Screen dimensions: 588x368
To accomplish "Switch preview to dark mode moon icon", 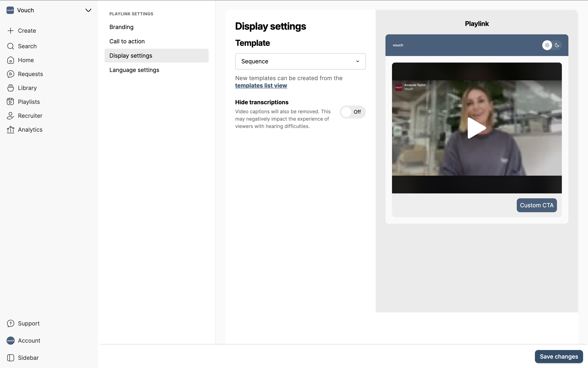I will 557,45.
